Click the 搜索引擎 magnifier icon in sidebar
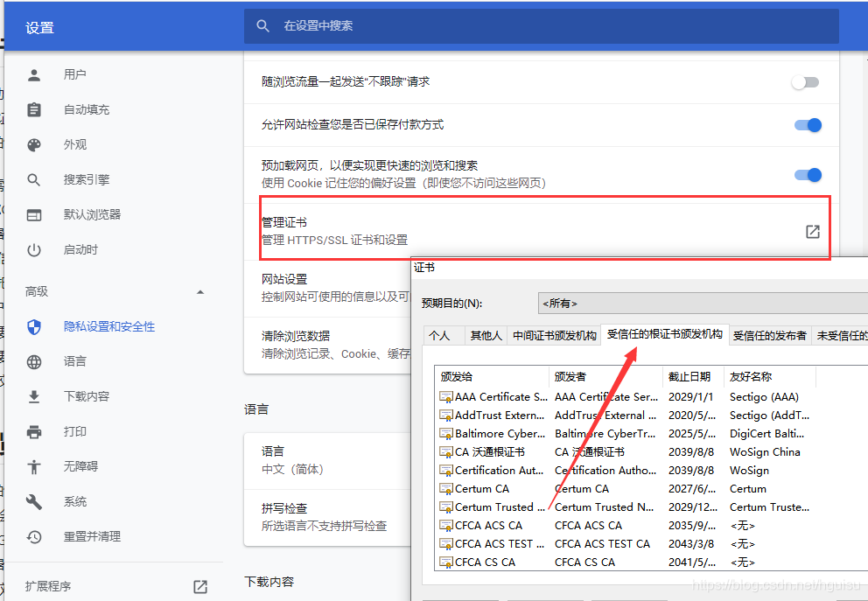Viewport: 868px width, 601px height. 34,180
